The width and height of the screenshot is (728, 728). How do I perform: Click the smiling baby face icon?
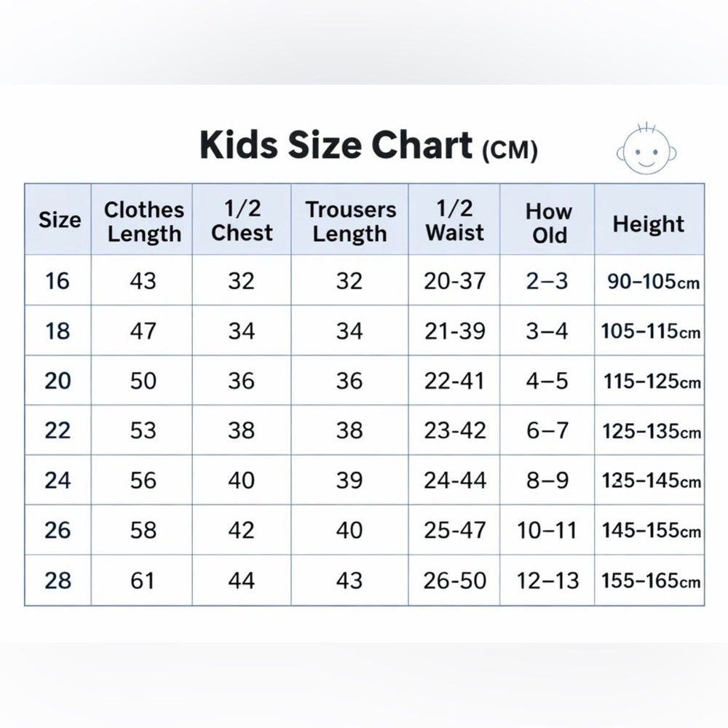(646, 149)
